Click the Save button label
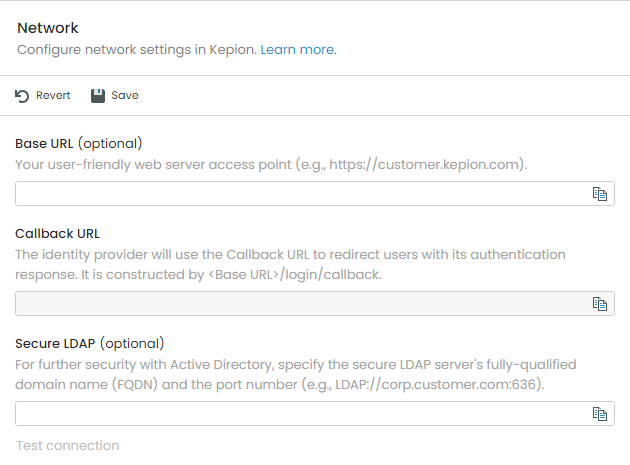The image size is (630, 465). coord(125,95)
